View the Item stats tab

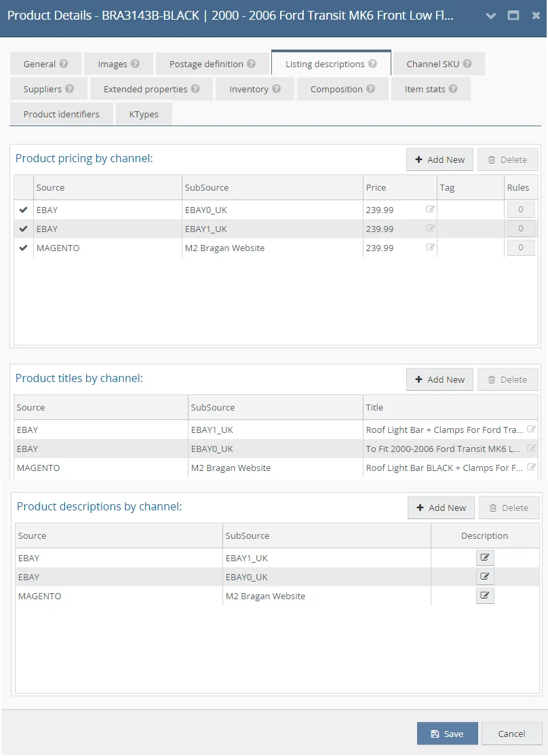[431, 89]
